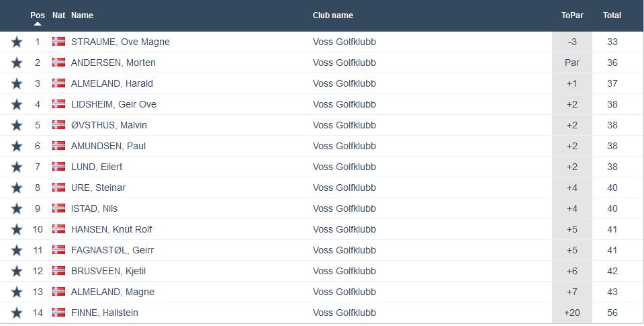Viewport: 644px width, 326px height.
Task: Click the star for FINNE, Hallstein
Action: [17, 313]
